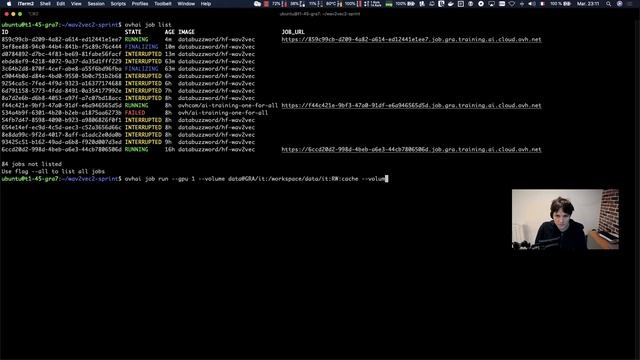This screenshot has width=640, height=360.
Task: Click the battery 100% indicator
Action: click(560, 4)
